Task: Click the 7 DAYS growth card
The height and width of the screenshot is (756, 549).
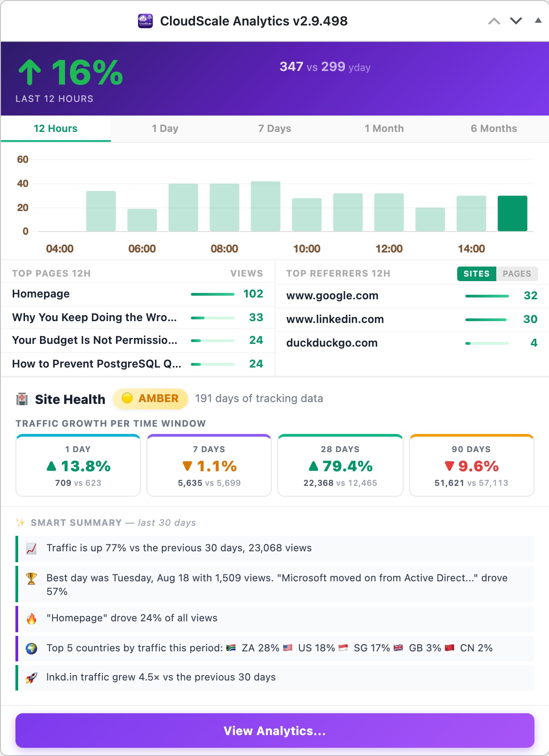Action: pyautogui.click(x=209, y=465)
